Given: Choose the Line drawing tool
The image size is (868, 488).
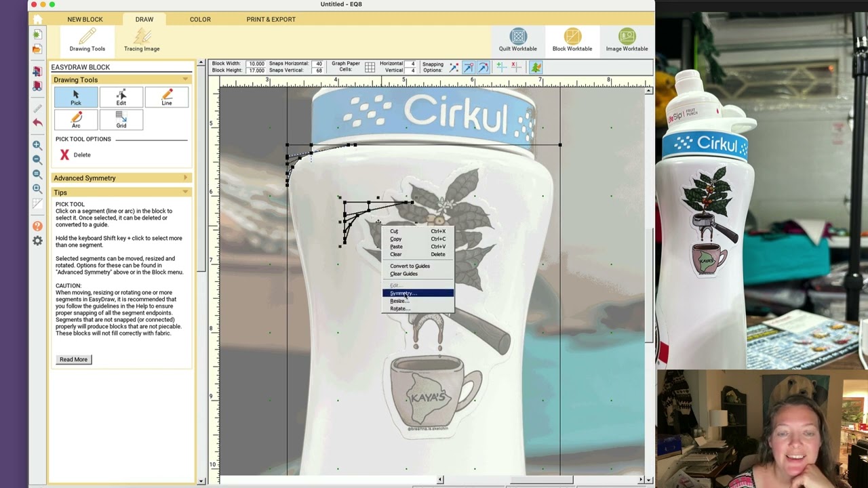Looking at the screenshot, I should [x=167, y=98].
